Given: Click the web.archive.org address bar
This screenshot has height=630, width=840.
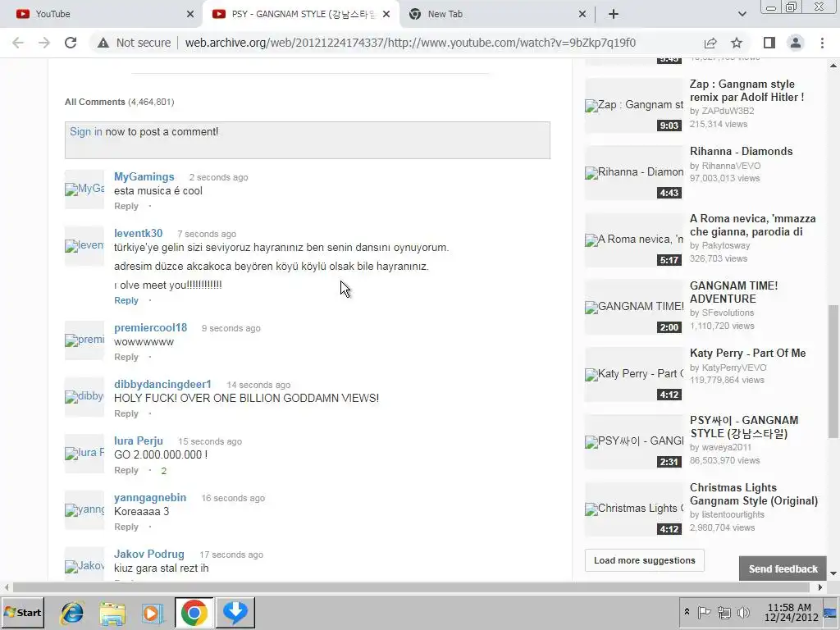Looking at the screenshot, I should point(410,43).
